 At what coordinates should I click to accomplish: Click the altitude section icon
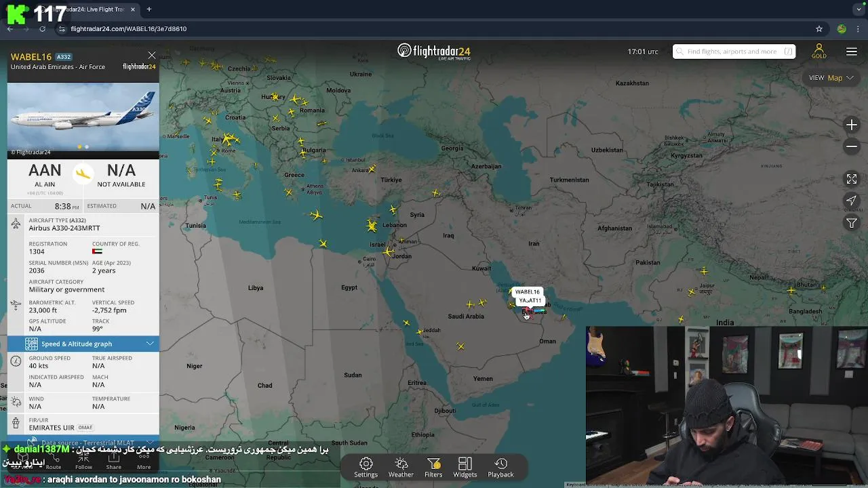coord(16,306)
